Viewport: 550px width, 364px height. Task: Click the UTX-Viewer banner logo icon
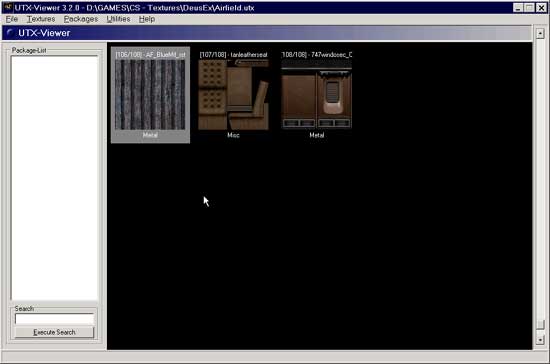tap(10, 33)
